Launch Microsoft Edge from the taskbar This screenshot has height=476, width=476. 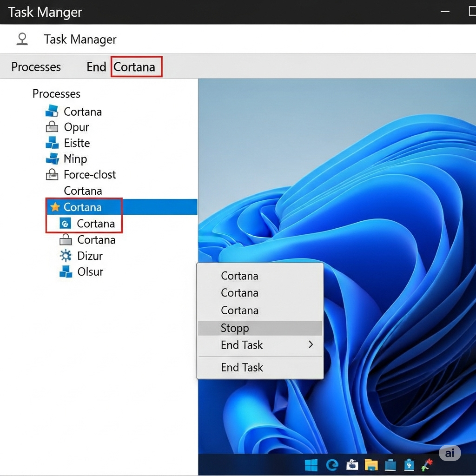pyautogui.click(x=332, y=465)
